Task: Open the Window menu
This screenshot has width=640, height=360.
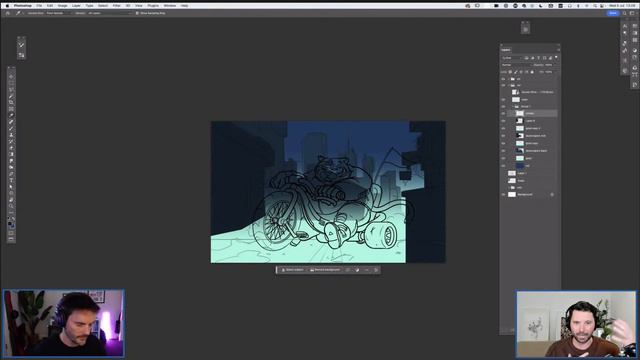Action: (170, 6)
